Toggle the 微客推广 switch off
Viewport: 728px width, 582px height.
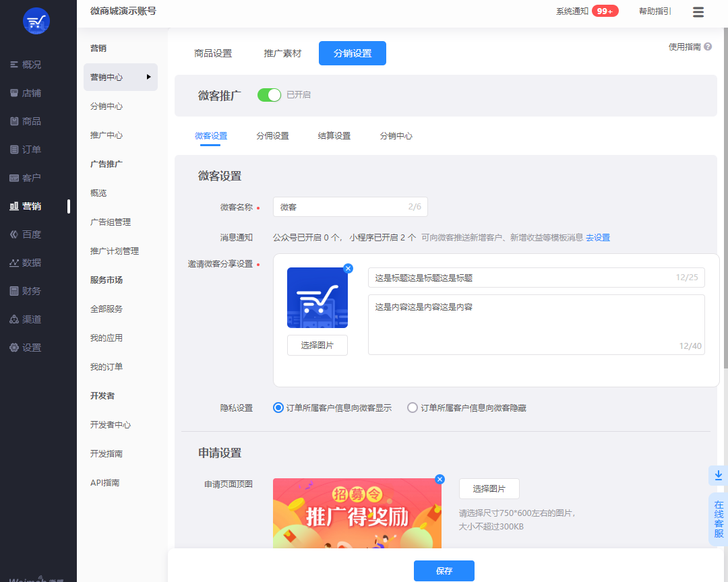point(269,95)
